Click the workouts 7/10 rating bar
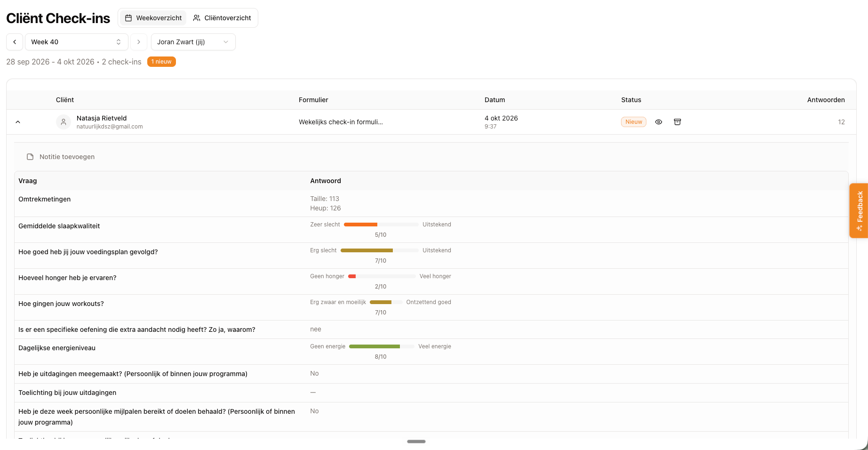This screenshot has height=450, width=868. [386, 302]
